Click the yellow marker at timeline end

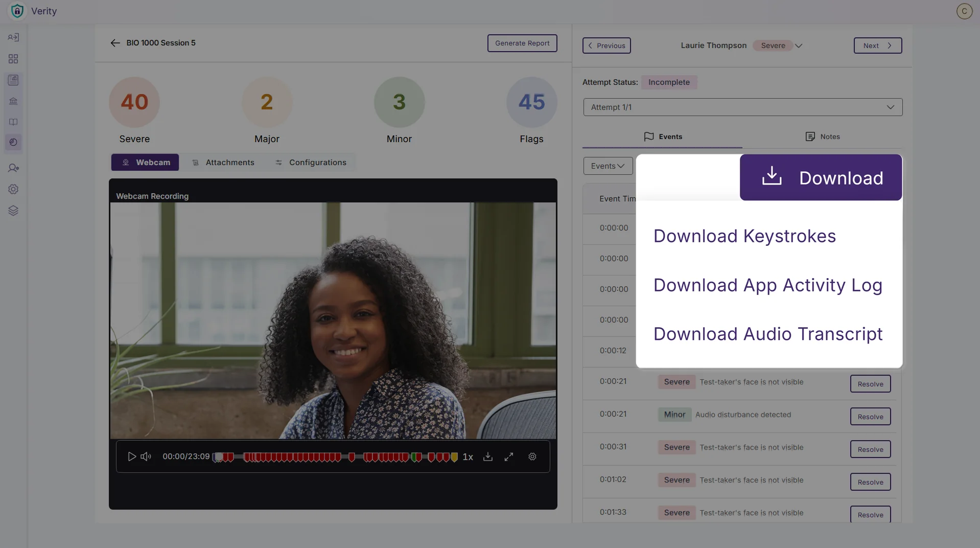454,457
